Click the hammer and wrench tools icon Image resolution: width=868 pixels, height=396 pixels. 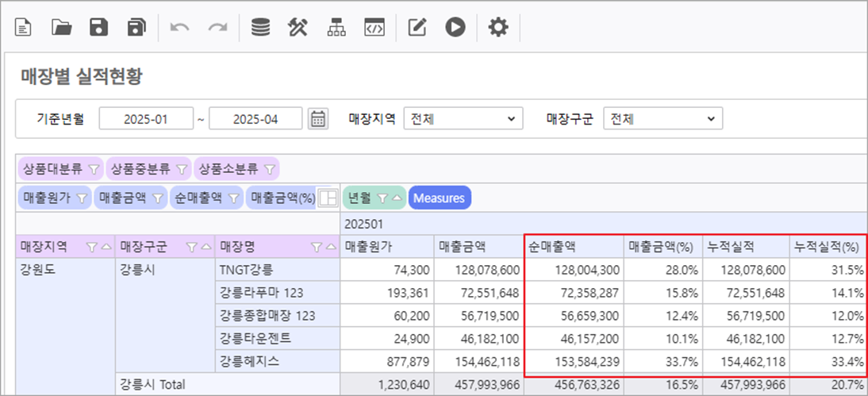pyautogui.click(x=298, y=27)
